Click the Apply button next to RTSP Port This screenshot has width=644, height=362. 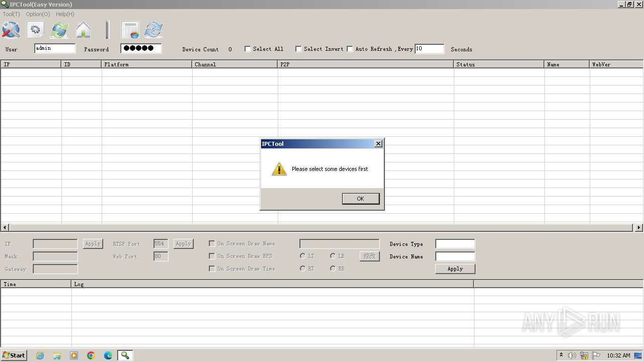(x=183, y=244)
